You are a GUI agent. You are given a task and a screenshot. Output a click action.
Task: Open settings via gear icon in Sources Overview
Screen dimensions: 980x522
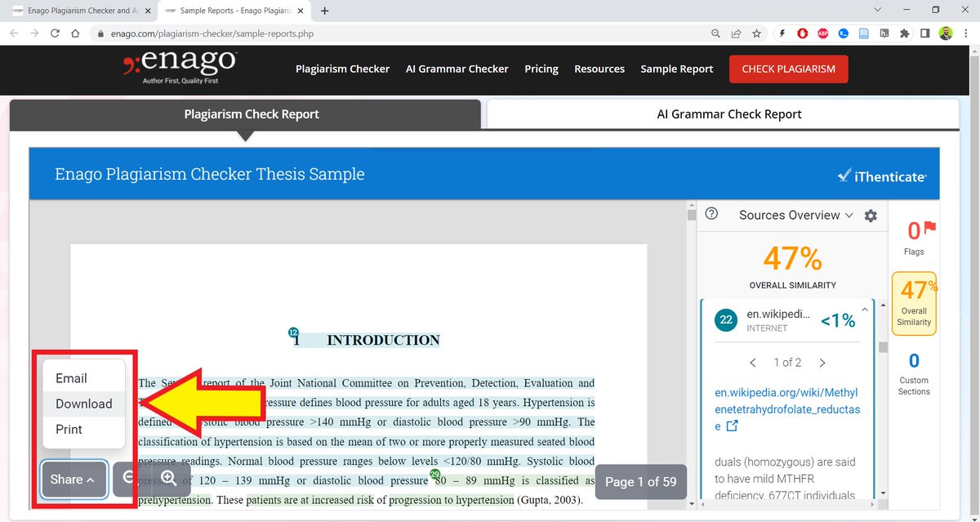pyautogui.click(x=871, y=215)
